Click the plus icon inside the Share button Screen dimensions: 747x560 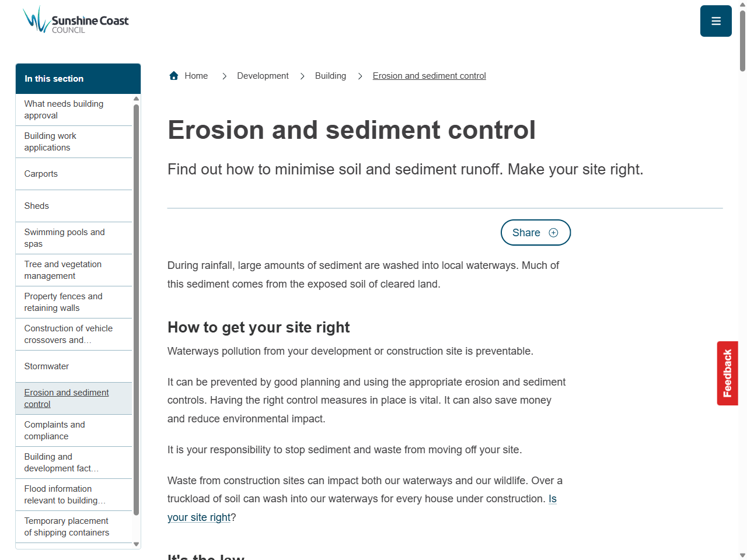(x=553, y=232)
